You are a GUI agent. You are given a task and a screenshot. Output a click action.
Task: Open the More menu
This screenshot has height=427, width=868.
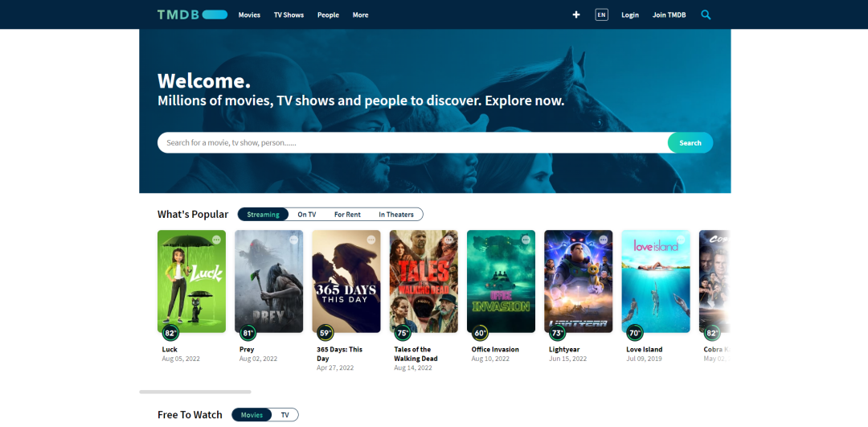(x=360, y=15)
